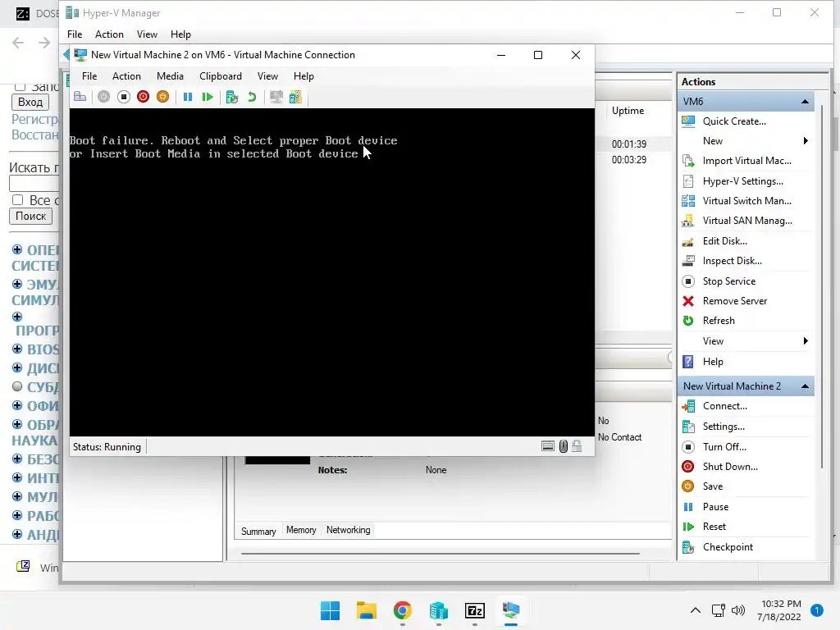The width and height of the screenshot is (840, 630).
Task: Click the red Shut Down toolbar icon
Action: point(143,97)
